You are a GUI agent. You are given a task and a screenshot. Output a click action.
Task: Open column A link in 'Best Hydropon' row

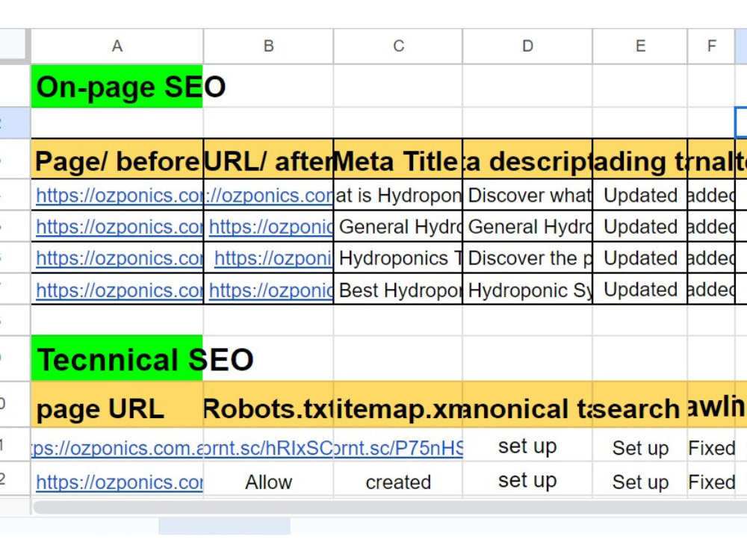pos(119,290)
